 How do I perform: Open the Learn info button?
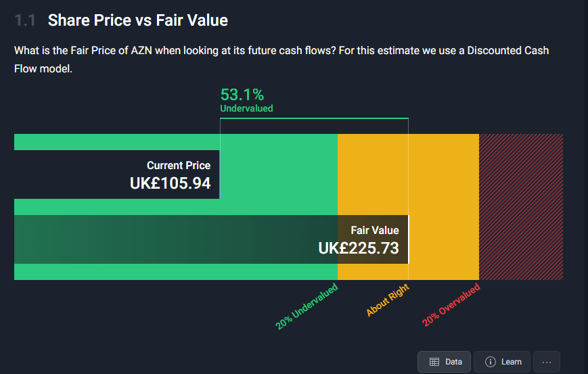[502, 362]
